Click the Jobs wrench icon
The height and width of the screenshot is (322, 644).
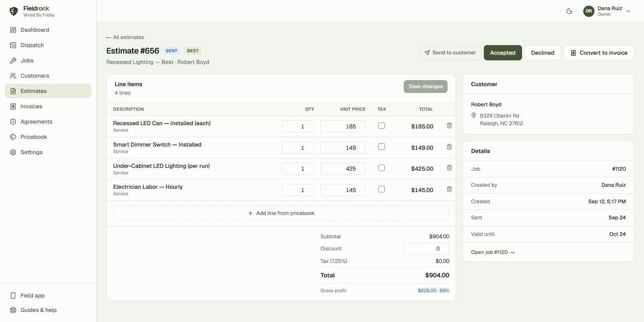[x=13, y=60]
